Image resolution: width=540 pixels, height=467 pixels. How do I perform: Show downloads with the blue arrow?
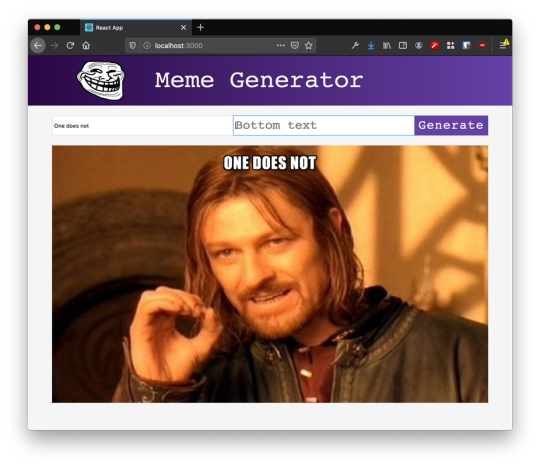tap(371, 45)
